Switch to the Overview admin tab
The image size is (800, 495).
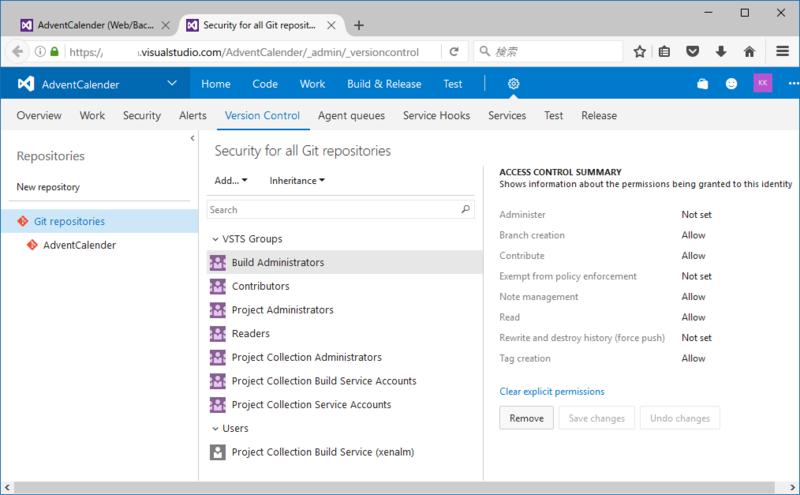[x=39, y=115]
